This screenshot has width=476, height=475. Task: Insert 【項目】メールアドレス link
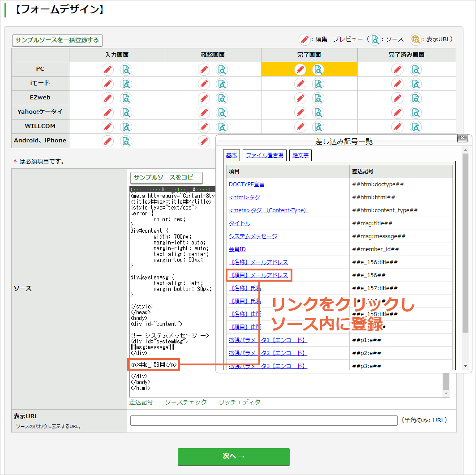click(258, 275)
